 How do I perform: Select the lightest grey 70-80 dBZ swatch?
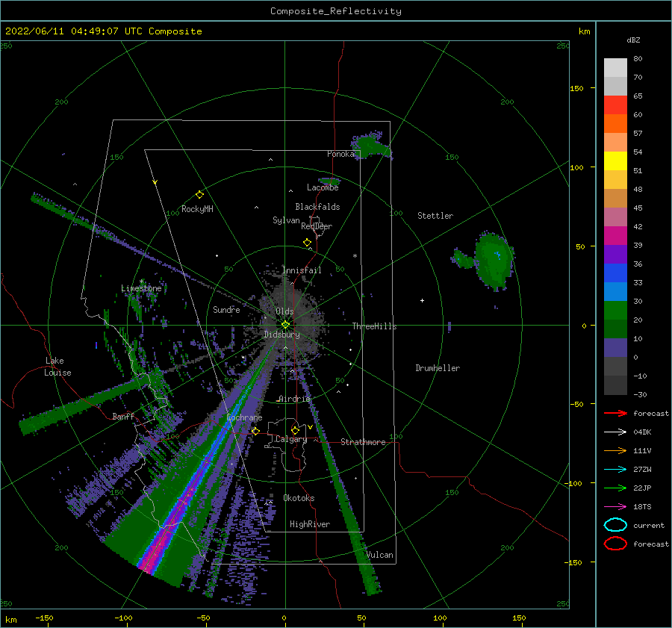click(615, 68)
